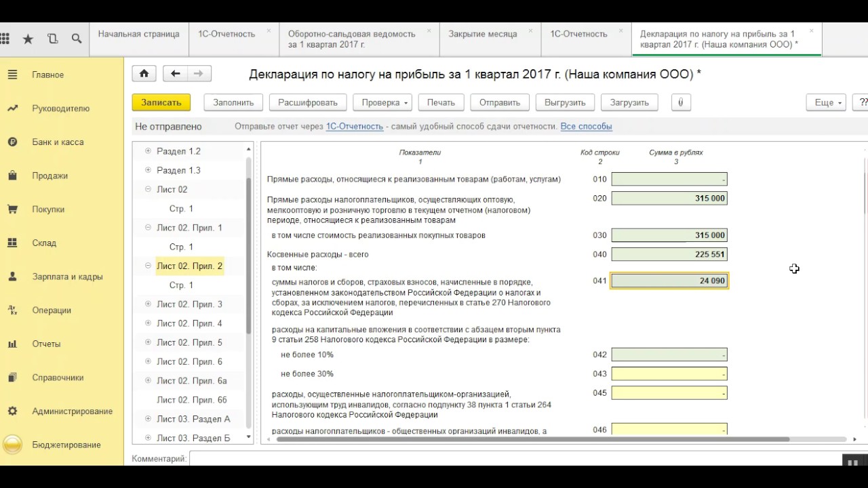The width and height of the screenshot is (868, 488).
Task: Expand Лист 02. Прил. 4 node
Action: click(x=148, y=323)
